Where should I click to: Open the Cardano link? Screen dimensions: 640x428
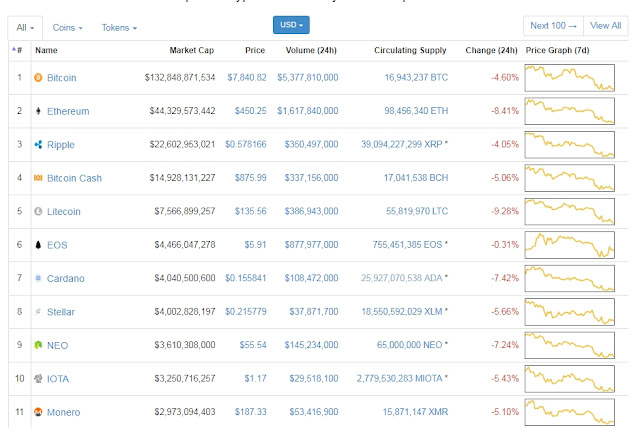[x=66, y=279]
